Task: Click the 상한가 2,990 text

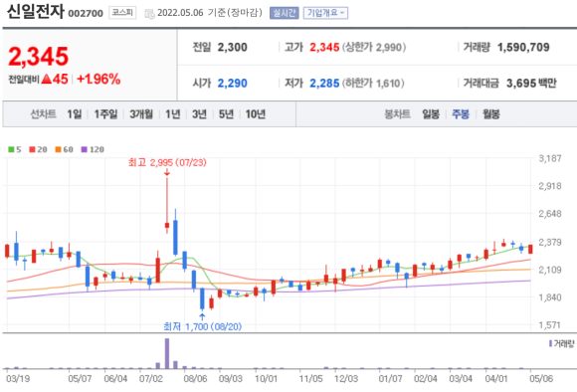Action: 374,47
